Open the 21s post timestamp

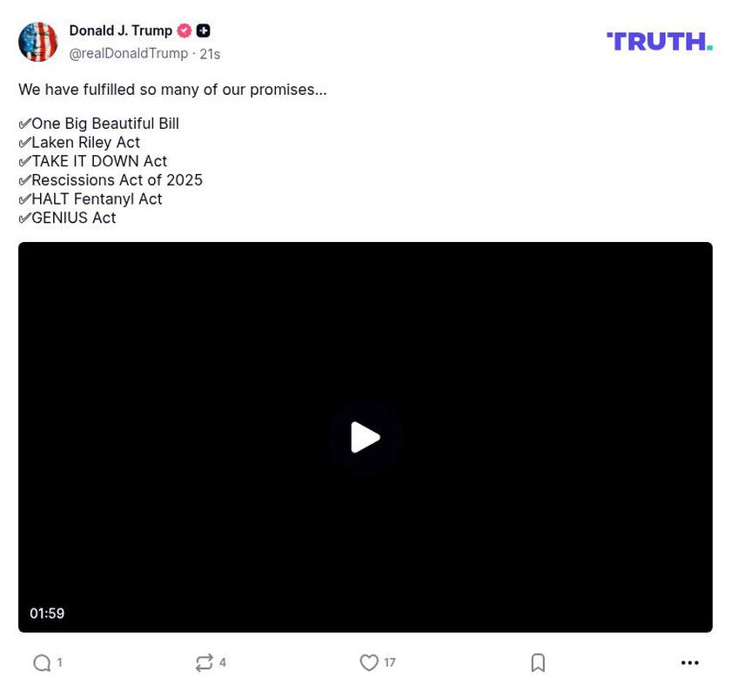click(210, 54)
